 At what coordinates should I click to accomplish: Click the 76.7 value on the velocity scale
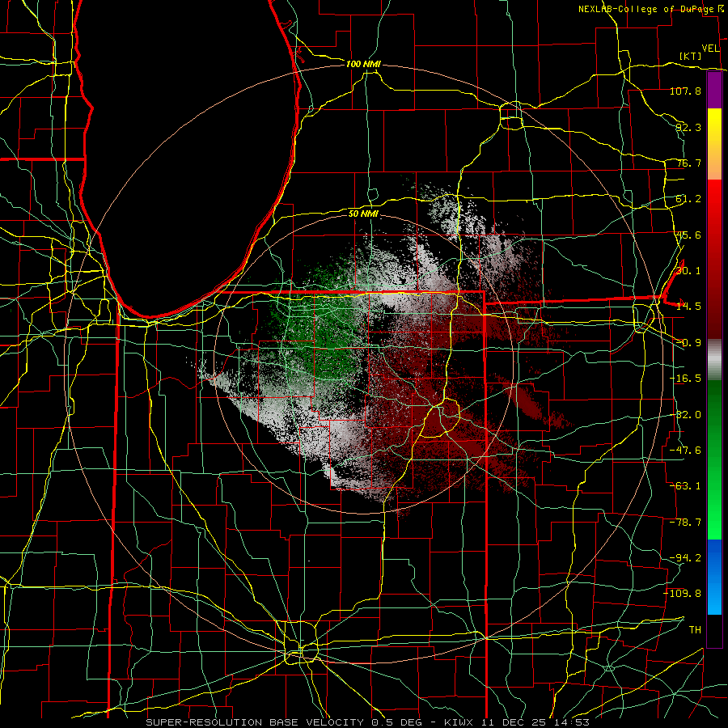pyautogui.click(x=688, y=163)
